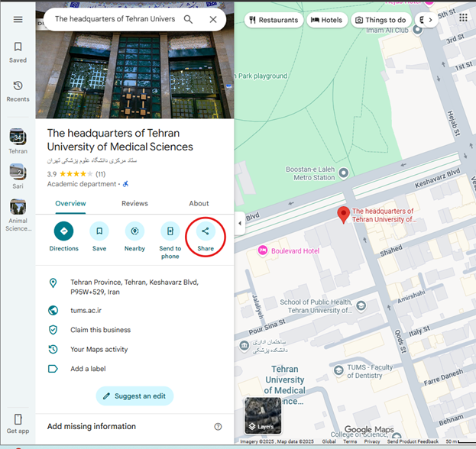The image size is (476, 449).
Task: Filter map by Restaurants chip
Action: 274,20
